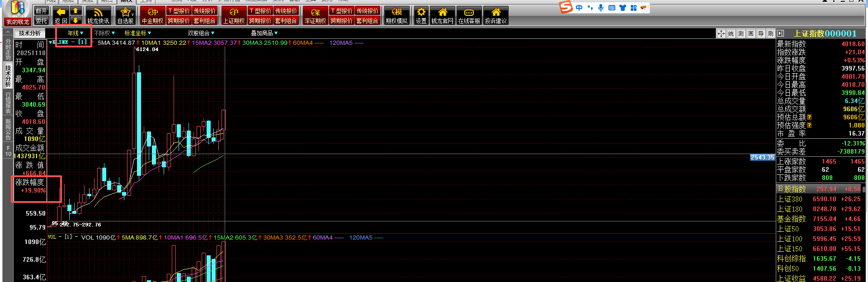Open 中金期权 section
This screenshot has height=282, width=868.
tap(153, 15)
